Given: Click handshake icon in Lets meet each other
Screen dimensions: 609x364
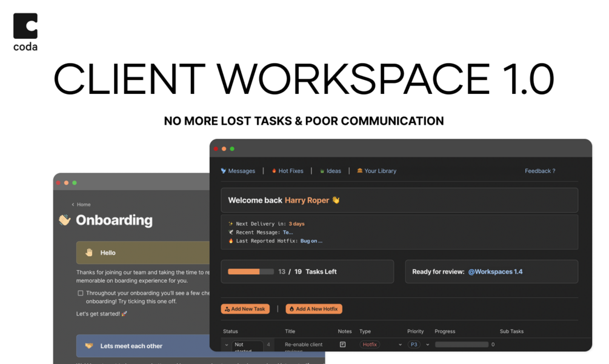Looking at the screenshot, I should click(x=89, y=346).
